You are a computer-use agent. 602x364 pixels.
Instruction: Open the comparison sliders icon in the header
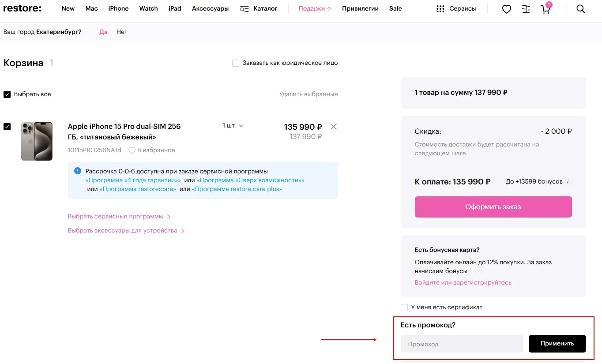click(x=526, y=8)
